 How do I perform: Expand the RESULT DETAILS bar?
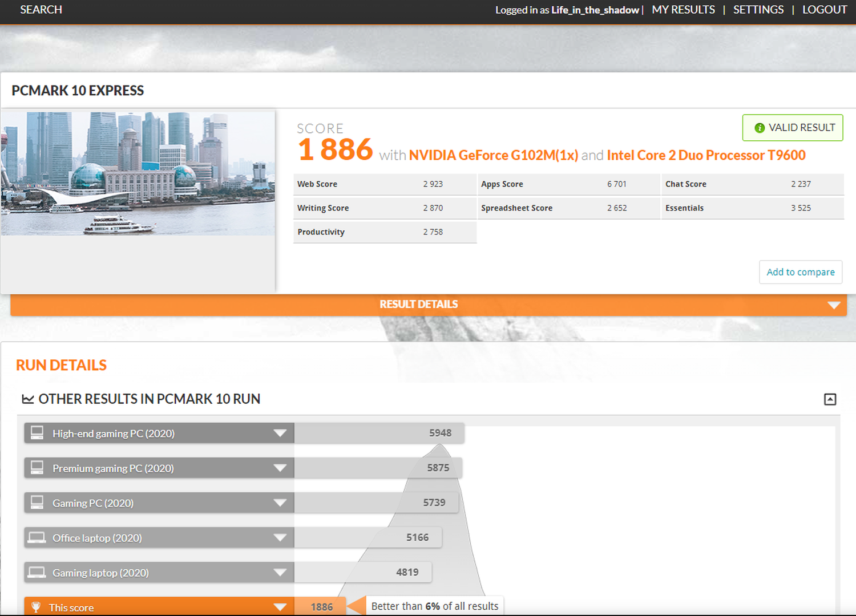pos(429,305)
